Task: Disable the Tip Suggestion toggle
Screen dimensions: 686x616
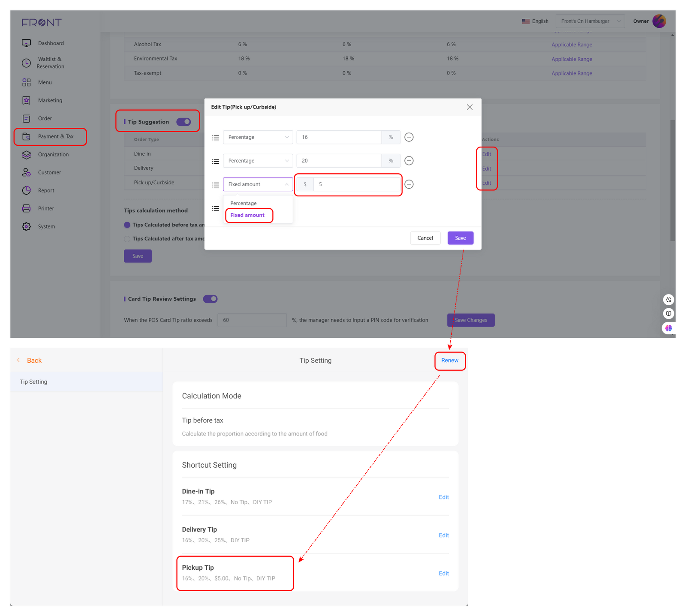Action: (x=184, y=122)
